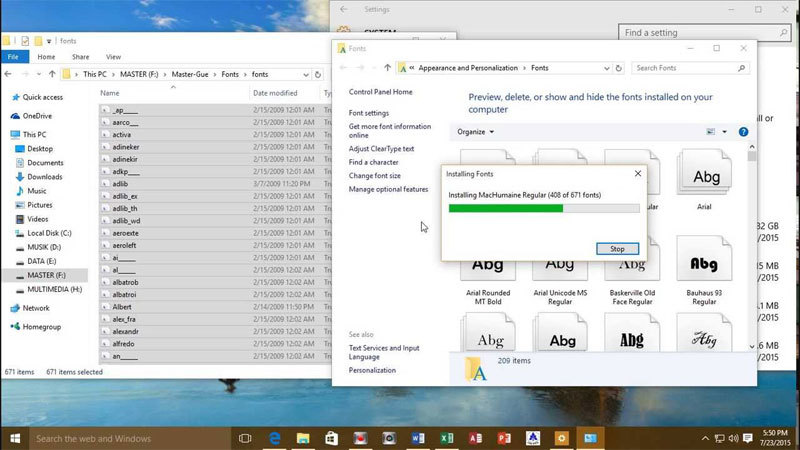Stop the font installation
This screenshot has width=800, height=450.
tap(616, 249)
